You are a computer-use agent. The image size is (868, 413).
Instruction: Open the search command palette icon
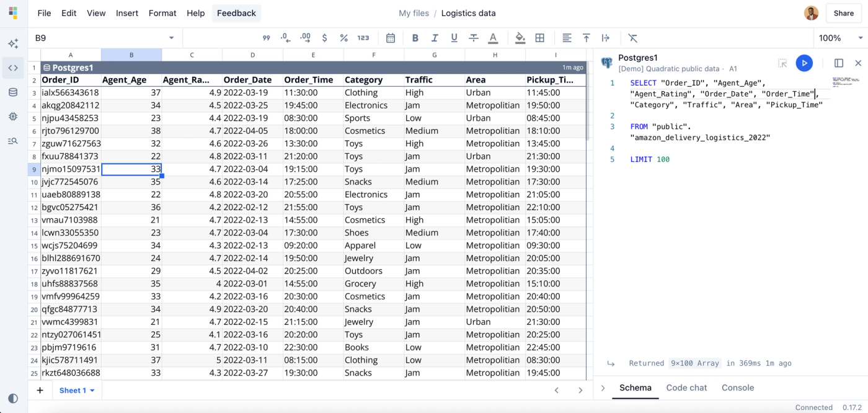[13, 141]
